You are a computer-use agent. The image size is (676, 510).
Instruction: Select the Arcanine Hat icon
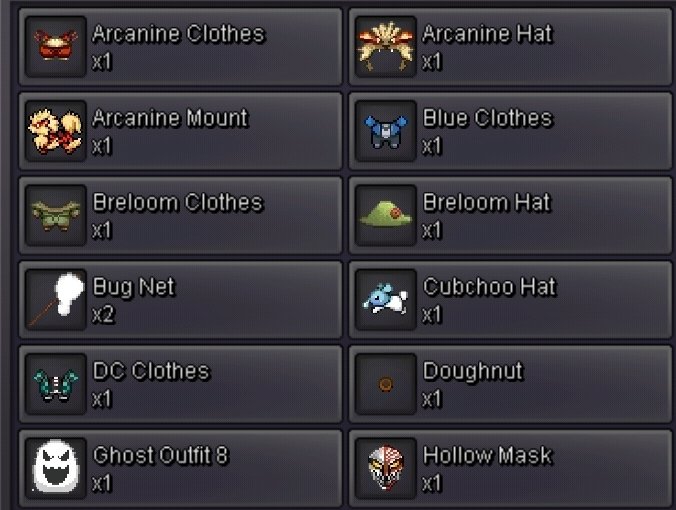point(386,47)
